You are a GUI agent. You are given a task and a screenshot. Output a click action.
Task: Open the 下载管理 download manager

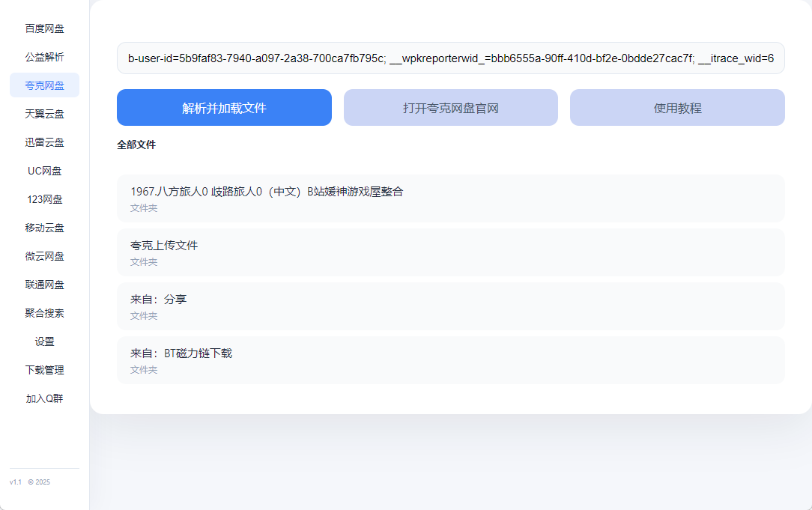pyautogui.click(x=44, y=370)
